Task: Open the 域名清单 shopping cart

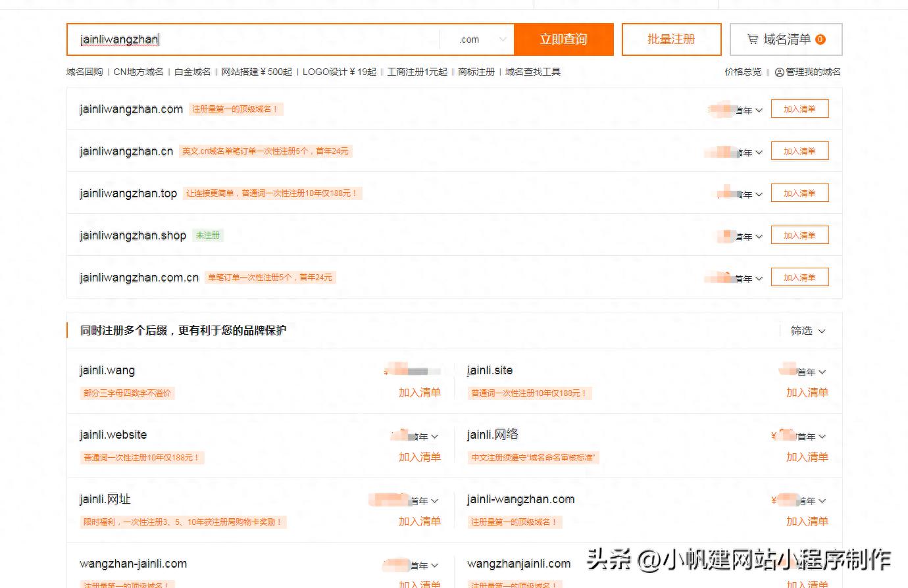Action: coord(786,39)
